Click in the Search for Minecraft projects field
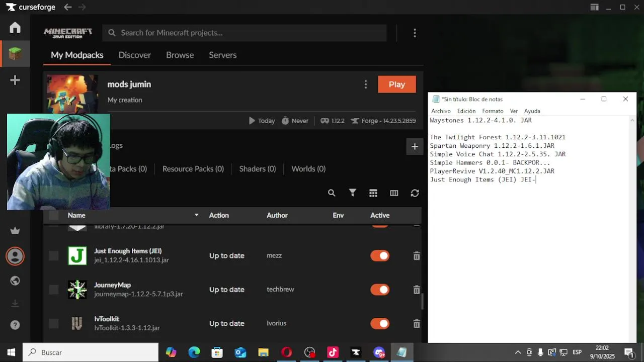This screenshot has height=362, width=644. (245, 33)
